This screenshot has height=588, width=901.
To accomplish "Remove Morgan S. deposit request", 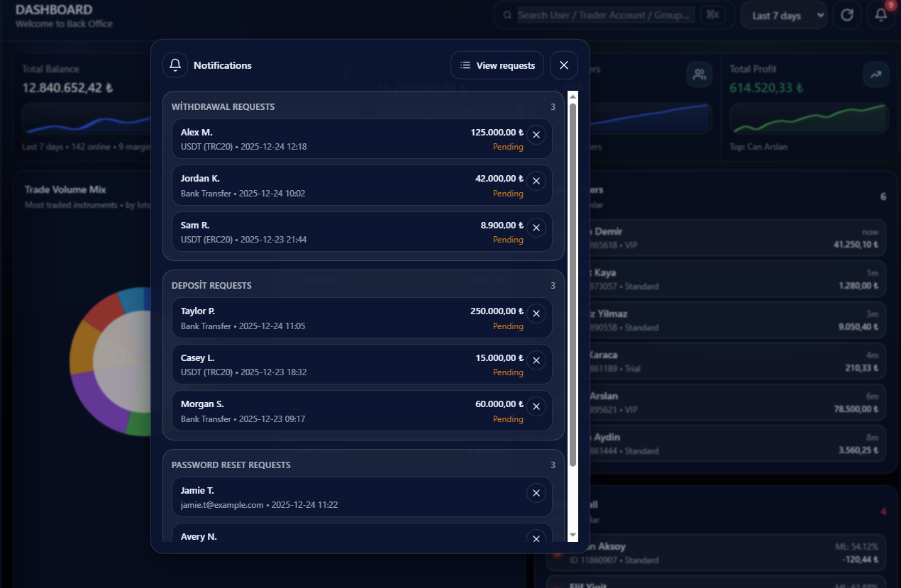I will [536, 406].
